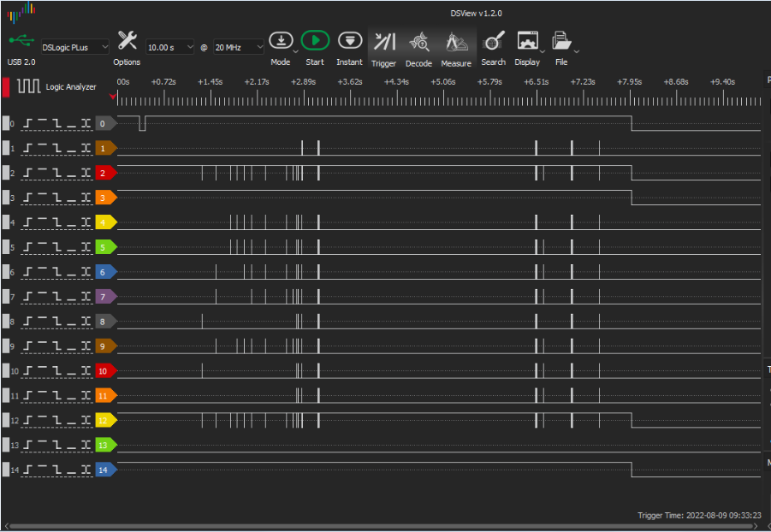Open the 10.00 s duration dropdown
The image size is (771, 532).
pos(170,47)
